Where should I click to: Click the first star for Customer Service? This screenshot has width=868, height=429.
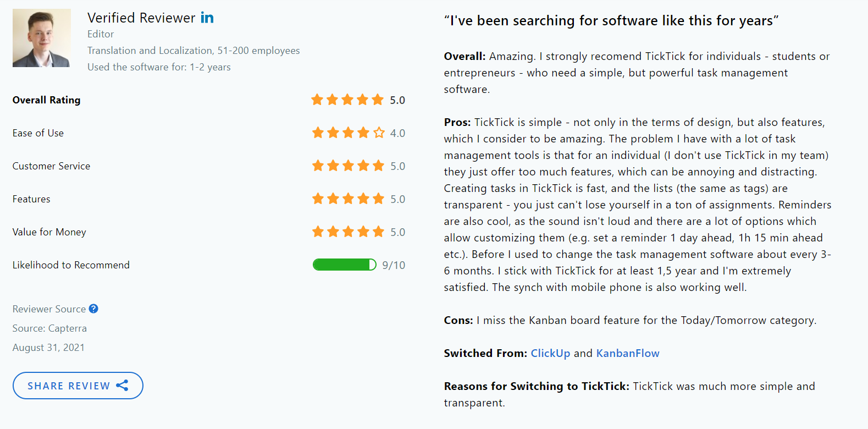317,166
